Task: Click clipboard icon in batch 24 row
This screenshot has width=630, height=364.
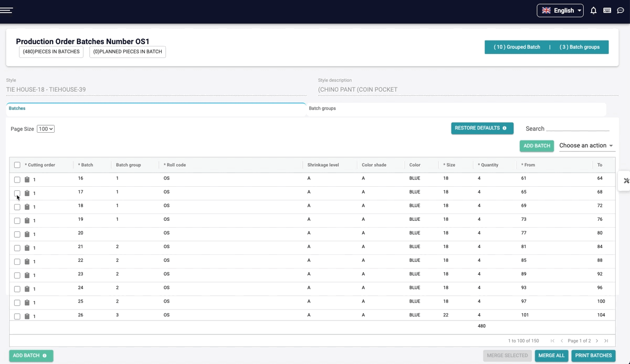Action: (x=27, y=288)
